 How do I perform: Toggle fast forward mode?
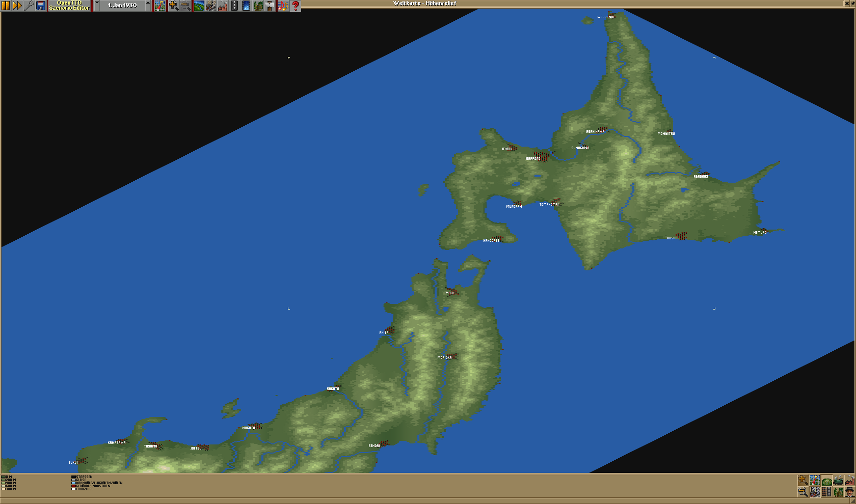pyautogui.click(x=17, y=6)
